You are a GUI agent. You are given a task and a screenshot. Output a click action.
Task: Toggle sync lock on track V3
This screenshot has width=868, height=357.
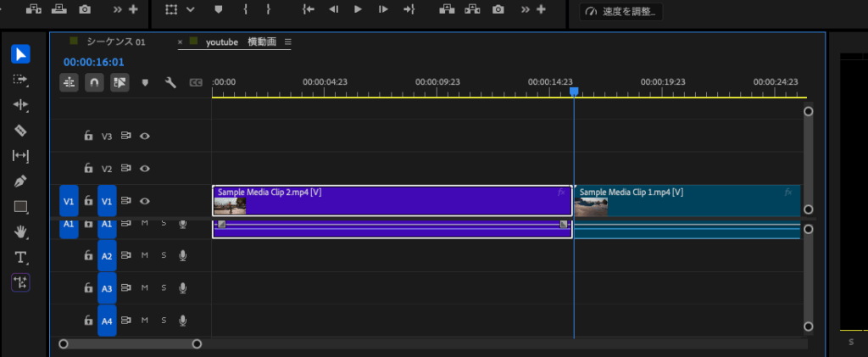[x=125, y=136]
